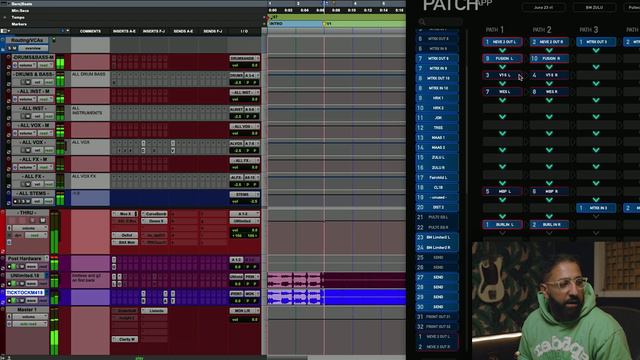The width and height of the screenshot is (640, 360).
Task: Click the chevron below PATH 2 MBP R block
Action: coord(549,200)
